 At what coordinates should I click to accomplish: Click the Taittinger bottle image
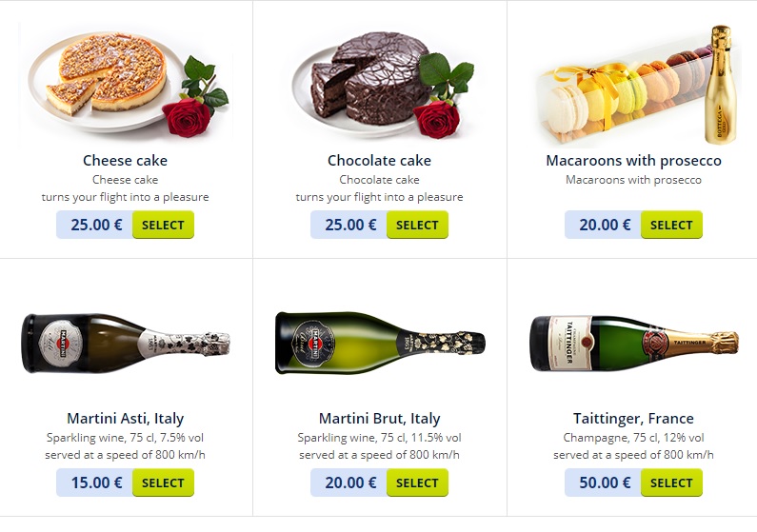pos(633,343)
